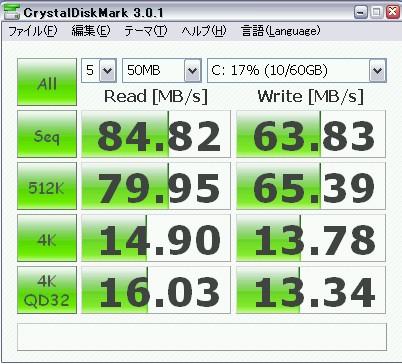402x364 pixels.
Task: Open the 言語(Language) menu
Action: coord(280,31)
